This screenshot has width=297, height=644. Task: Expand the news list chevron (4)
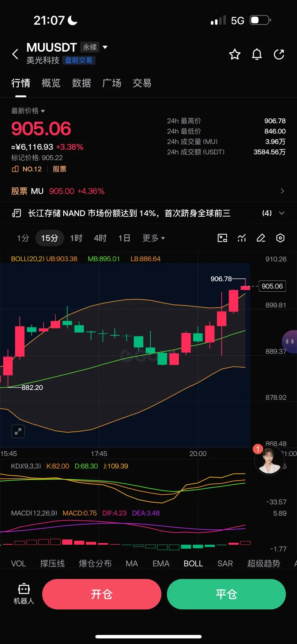point(282,213)
